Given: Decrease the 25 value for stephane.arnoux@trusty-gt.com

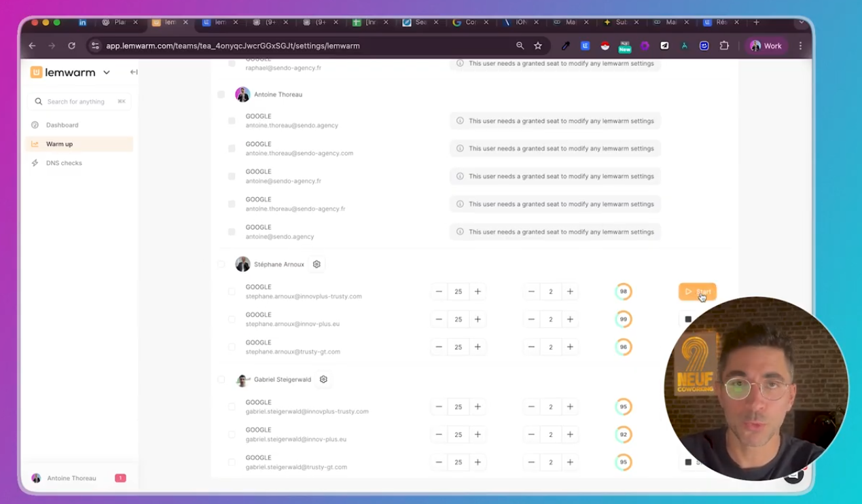Looking at the screenshot, I should [x=439, y=347].
